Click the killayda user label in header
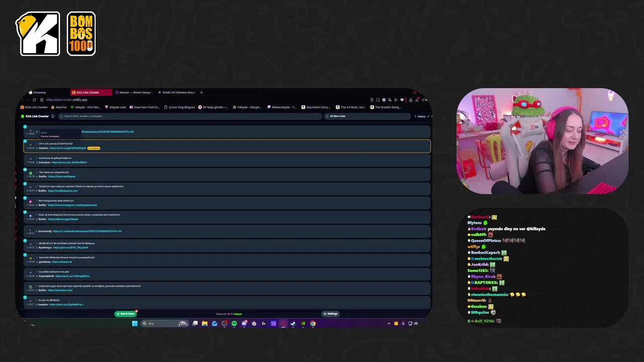The height and width of the screenshot is (362, 644). click(422, 116)
